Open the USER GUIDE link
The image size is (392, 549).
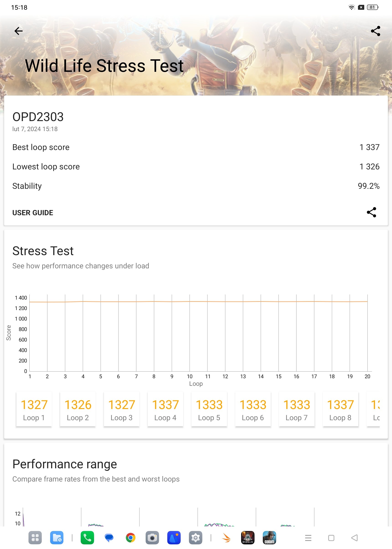pyautogui.click(x=33, y=213)
